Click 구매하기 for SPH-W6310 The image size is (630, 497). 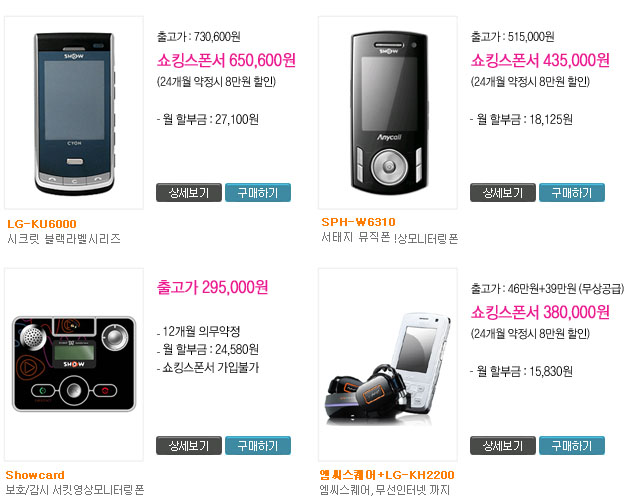(x=572, y=192)
